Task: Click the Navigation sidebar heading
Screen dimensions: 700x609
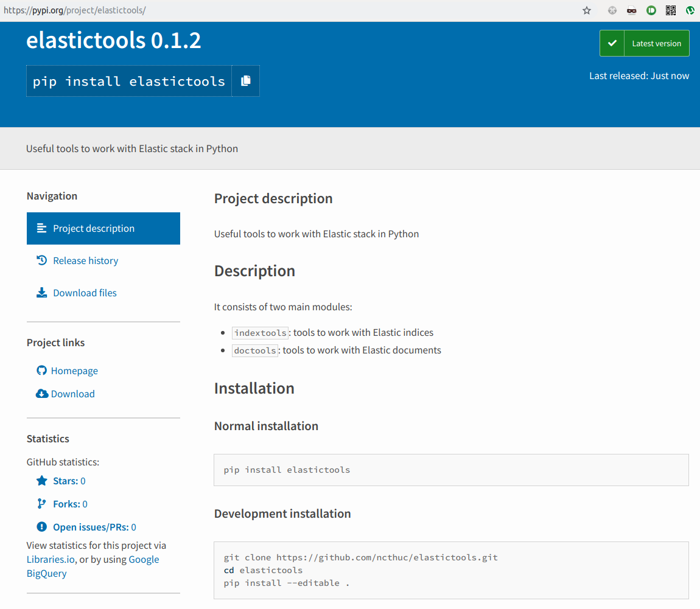Action: [x=52, y=196]
